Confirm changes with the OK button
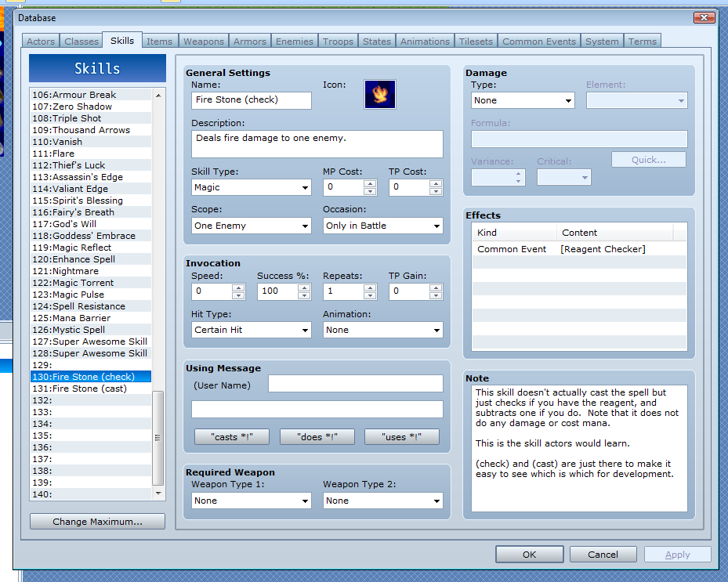 tap(529, 555)
